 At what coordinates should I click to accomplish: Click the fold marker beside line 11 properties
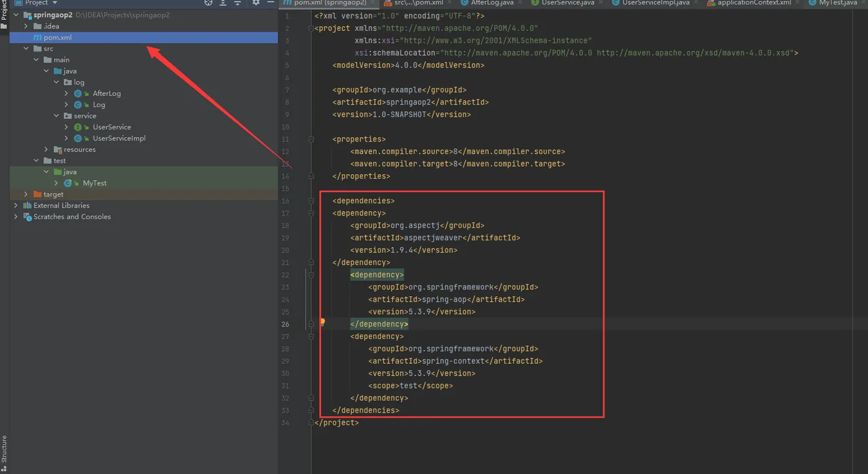click(x=311, y=139)
